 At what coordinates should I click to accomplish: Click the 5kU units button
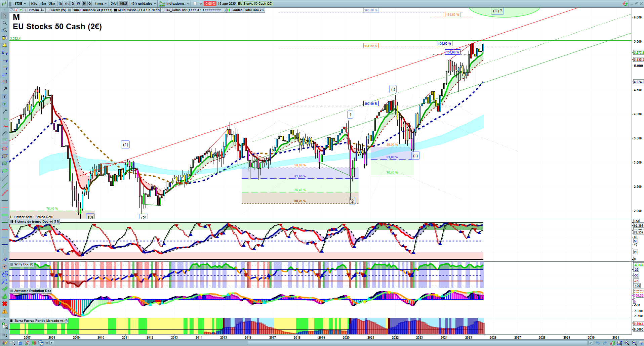tap(114, 4)
